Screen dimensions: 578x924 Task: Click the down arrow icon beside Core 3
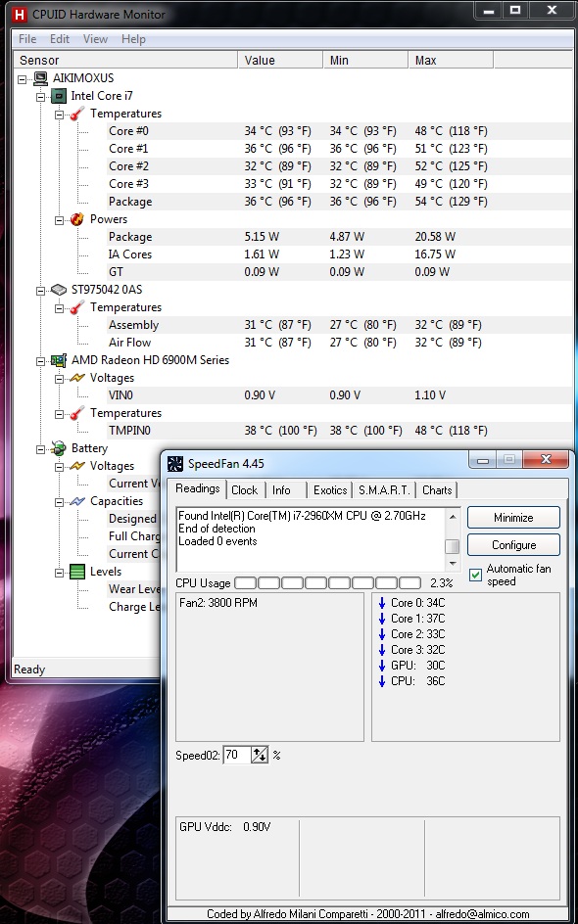click(x=382, y=650)
